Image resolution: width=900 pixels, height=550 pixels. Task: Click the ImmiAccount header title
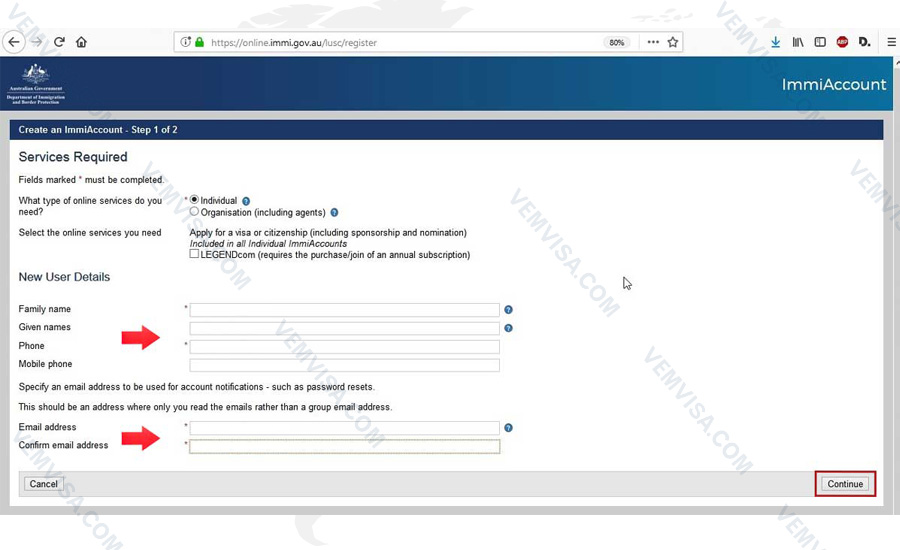click(x=833, y=84)
